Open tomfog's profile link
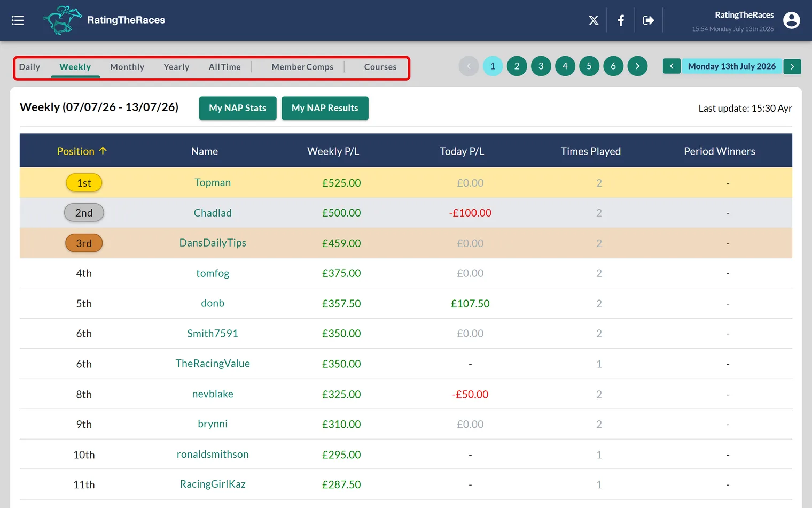The height and width of the screenshot is (508, 812). click(x=213, y=273)
